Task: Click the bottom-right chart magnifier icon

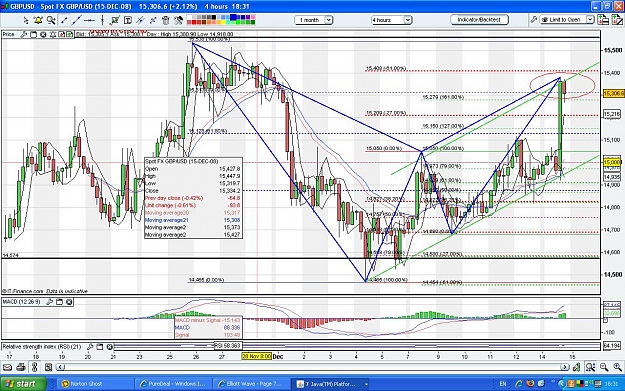Action: [591, 367]
